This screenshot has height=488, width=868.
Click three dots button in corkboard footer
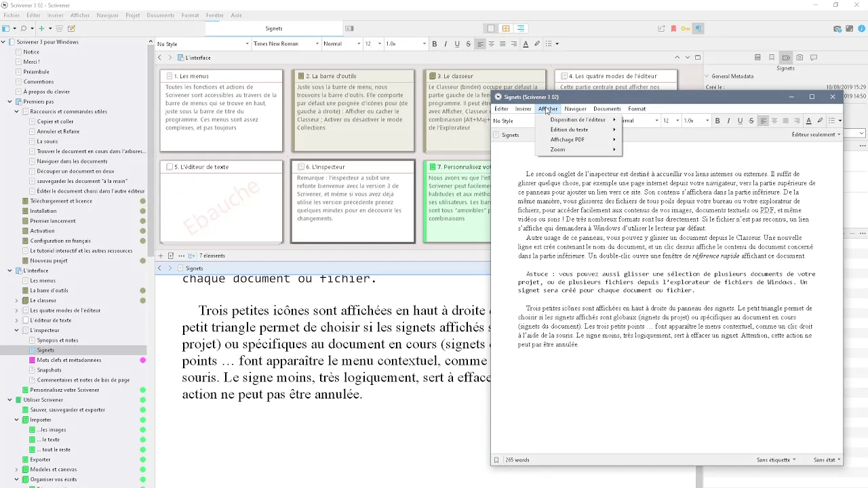point(181,256)
